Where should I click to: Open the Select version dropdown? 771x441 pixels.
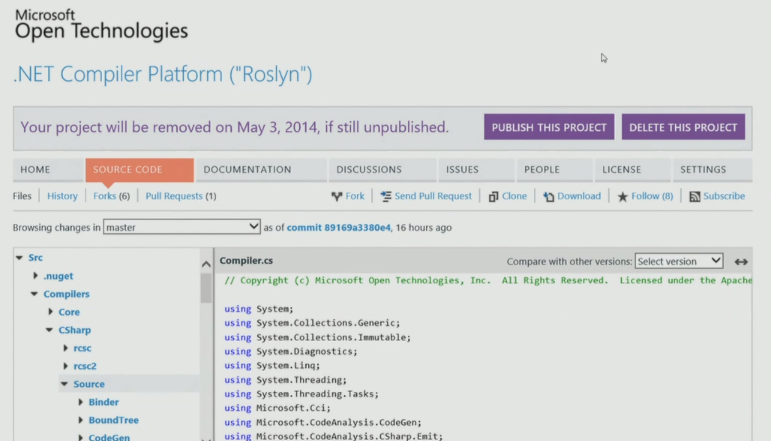pyautogui.click(x=679, y=261)
